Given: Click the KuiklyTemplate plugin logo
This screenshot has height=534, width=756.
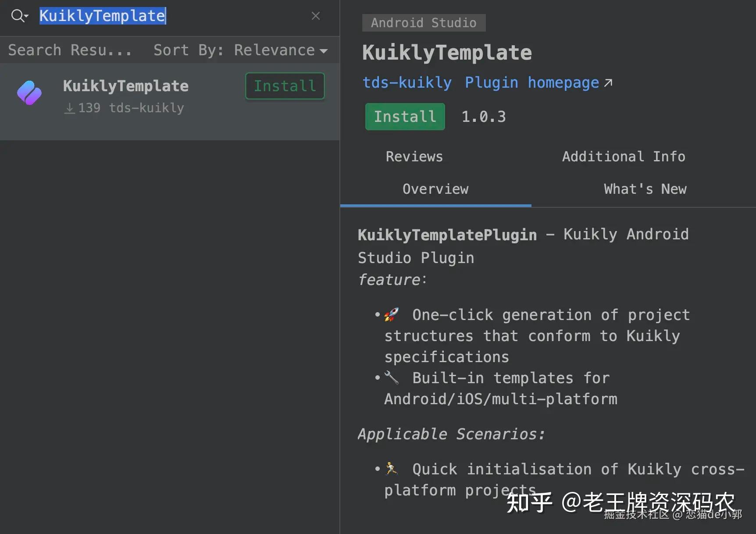Looking at the screenshot, I should [x=29, y=93].
